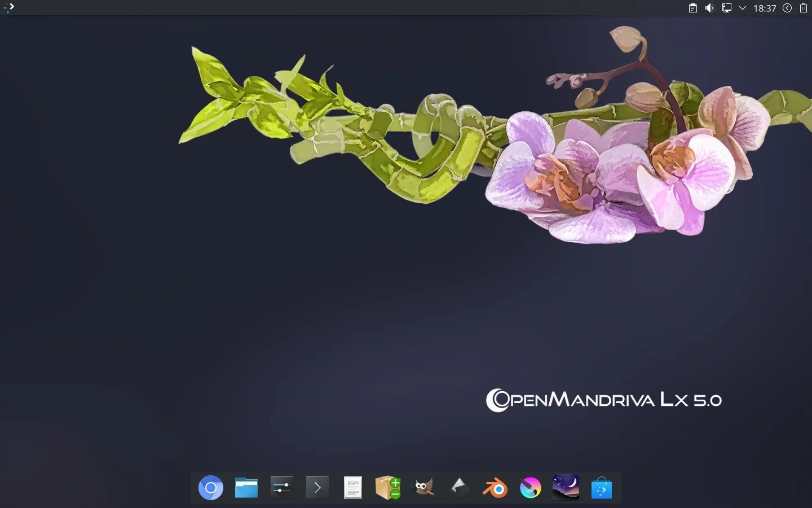The image size is (812, 508).
Task: Mute the system volume
Action: coord(709,8)
